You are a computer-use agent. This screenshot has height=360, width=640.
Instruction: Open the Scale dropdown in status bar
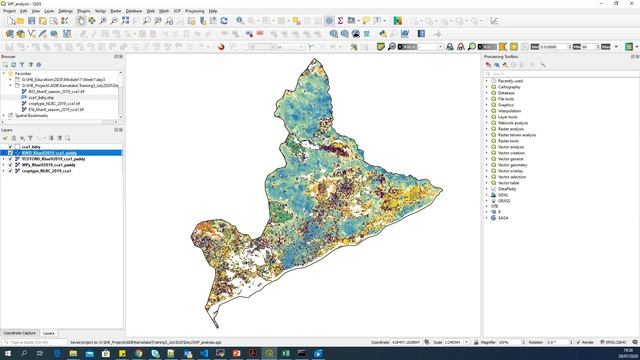coord(467,342)
